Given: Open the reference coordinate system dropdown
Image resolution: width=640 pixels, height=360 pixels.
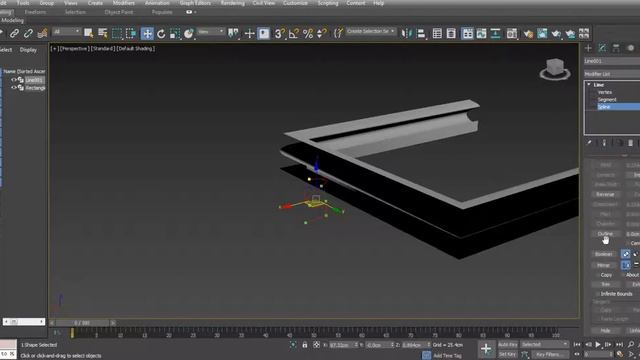Looking at the screenshot, I should coord(211,31).
